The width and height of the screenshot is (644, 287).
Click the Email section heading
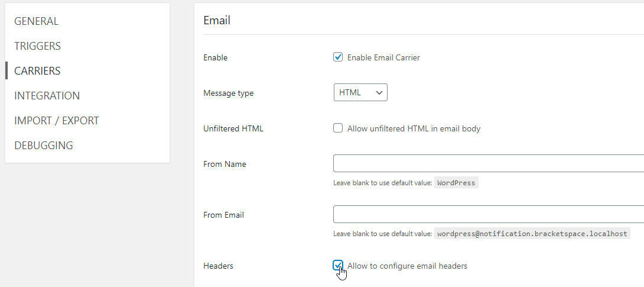click(x=217, y=21)
